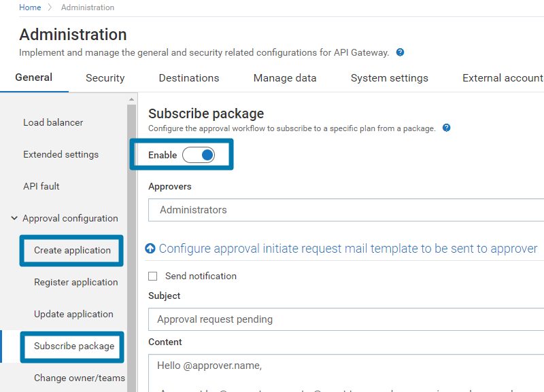Click the Subject input field
544x392 pixels.
pyautogui.click(x=347, y=319)
